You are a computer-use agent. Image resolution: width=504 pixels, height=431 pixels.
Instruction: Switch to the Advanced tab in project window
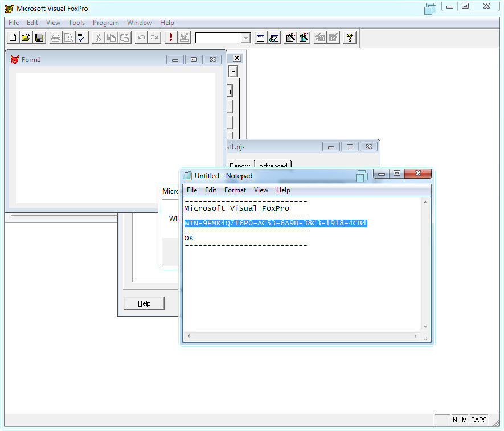point(273,165)
